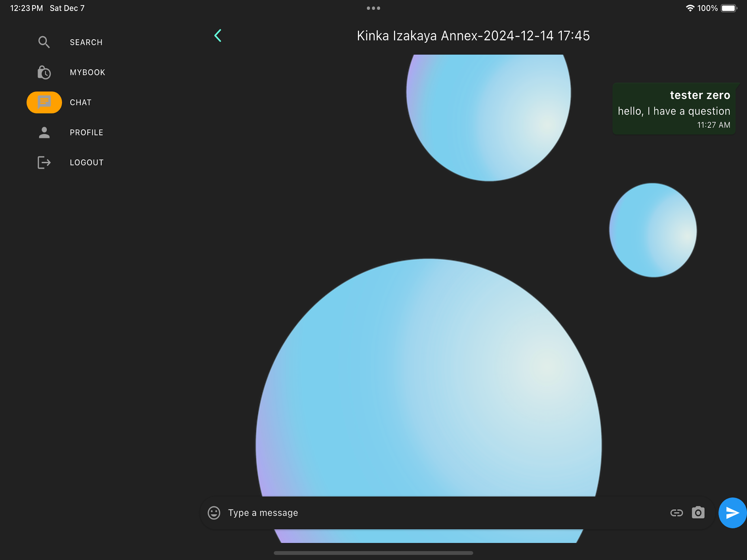Viewport: 747px width, 560px height.
Task: Select SEARCH in sidebar menu
Action: (x=86, y=42)
